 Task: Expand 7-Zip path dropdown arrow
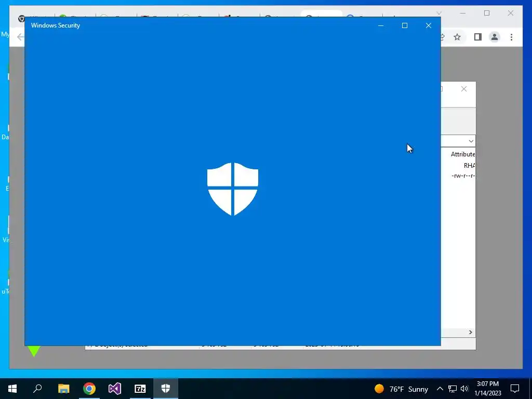[x=471, y=141]
